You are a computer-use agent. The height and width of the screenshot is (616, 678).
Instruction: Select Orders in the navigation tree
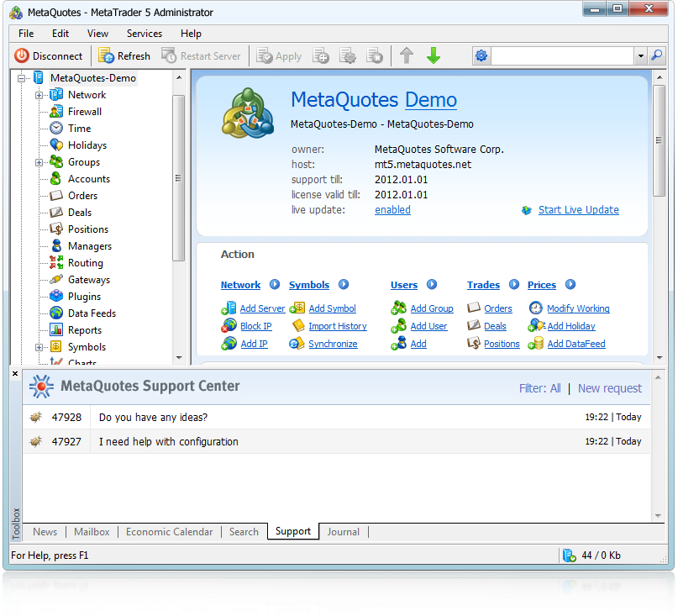pyautogui.click(x=82, y=196)
